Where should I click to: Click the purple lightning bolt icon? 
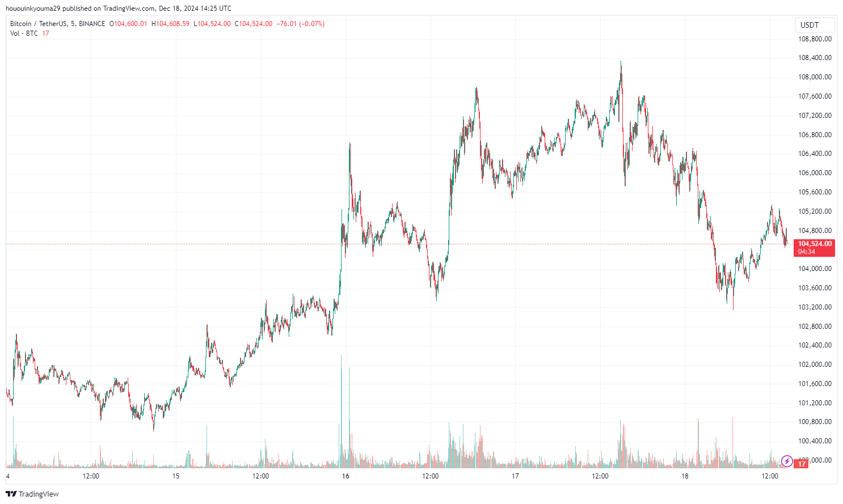(x=787, y=461)
